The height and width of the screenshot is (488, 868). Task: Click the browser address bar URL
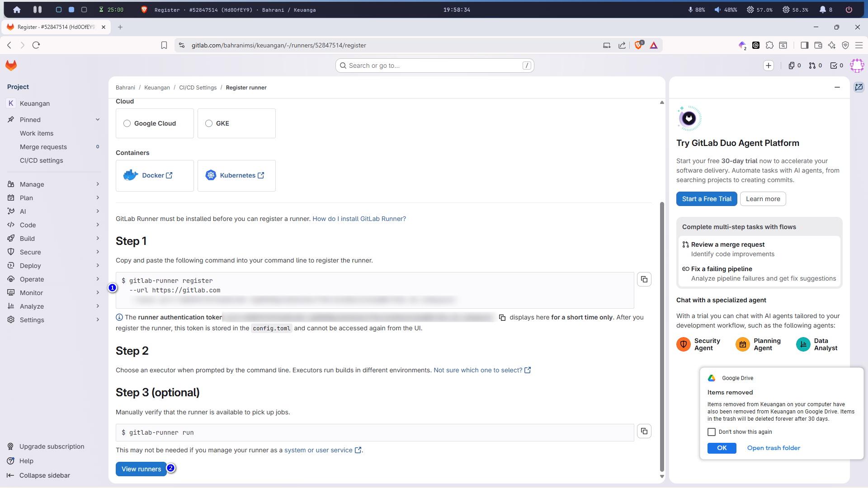[x=279, y=45]
